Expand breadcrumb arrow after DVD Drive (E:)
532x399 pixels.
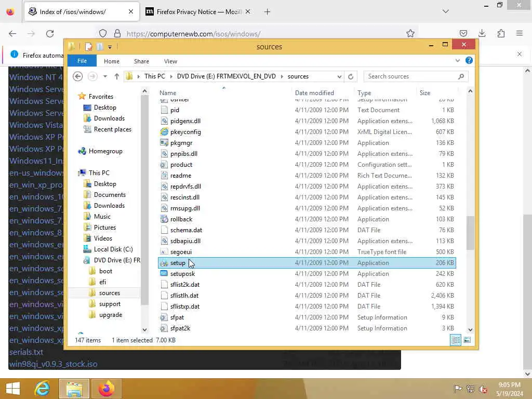pyautogui.click(x=282, y=76)
